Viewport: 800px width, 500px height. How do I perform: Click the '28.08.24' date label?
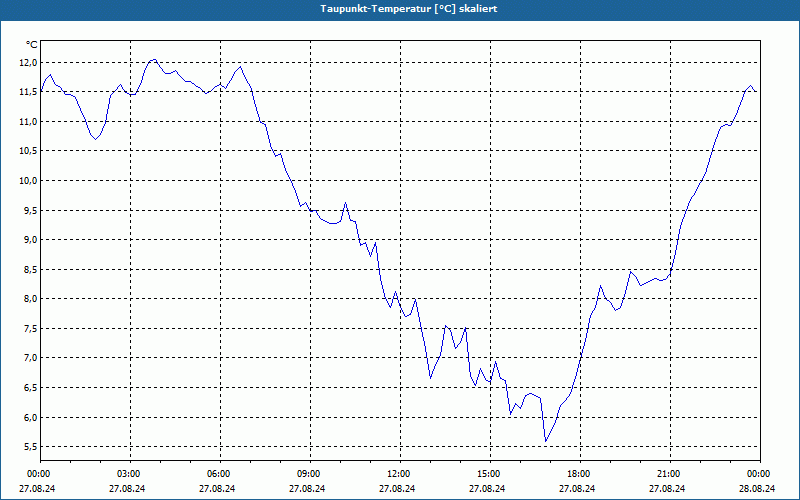point(757,488)
